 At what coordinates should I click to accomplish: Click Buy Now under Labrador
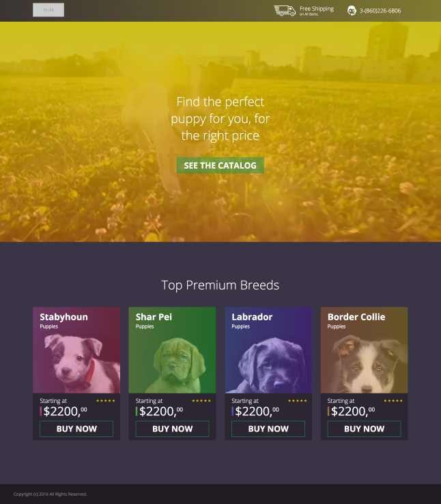(268, 429)
